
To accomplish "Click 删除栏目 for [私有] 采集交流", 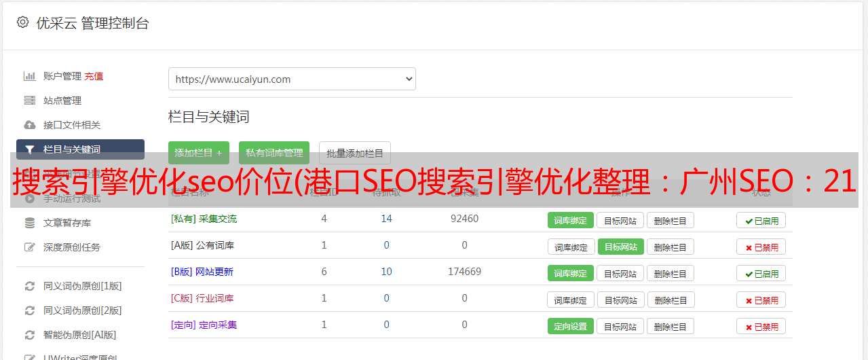I will [x=670, y=220].
